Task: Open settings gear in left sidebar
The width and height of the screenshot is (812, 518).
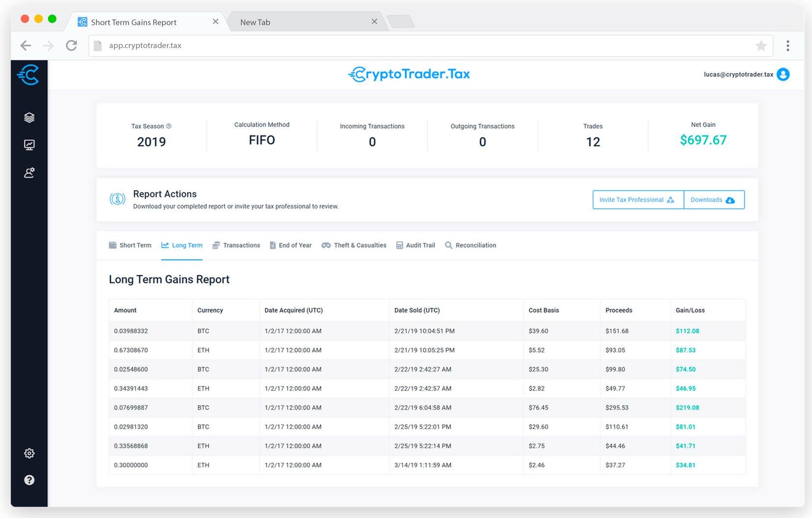Action: (29, 453)
